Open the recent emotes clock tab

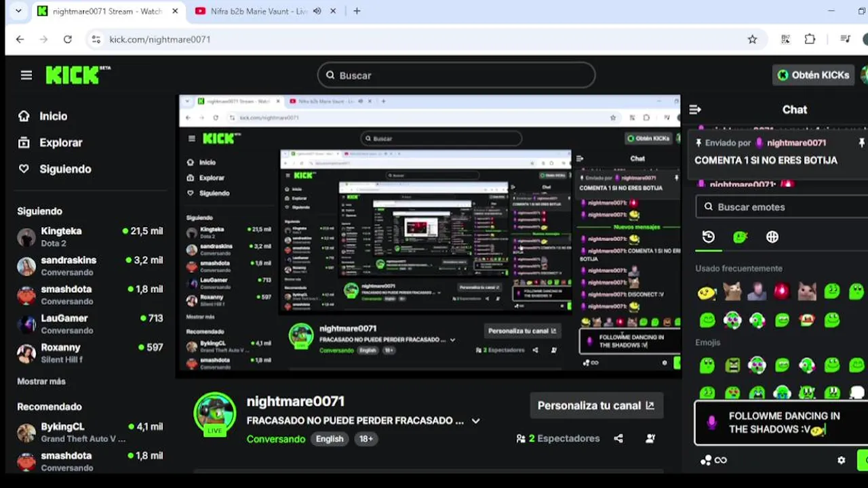tap(708, 237)
